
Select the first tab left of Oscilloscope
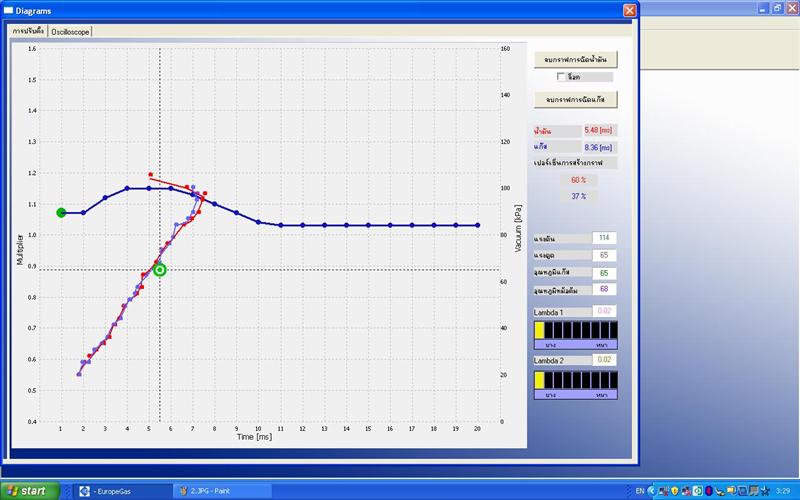pos(29,31)
